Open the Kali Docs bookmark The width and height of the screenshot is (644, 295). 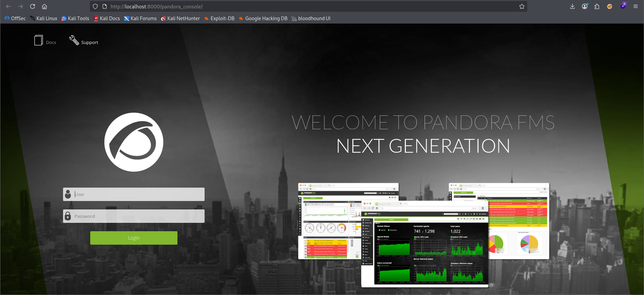[x=107, y=18]
